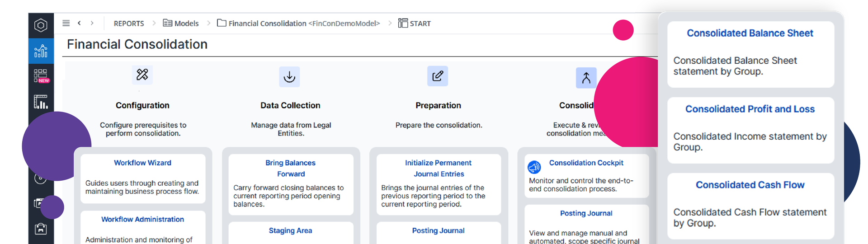Click the Consolidation merge arrow icon
Viewport: 868px width, 244px height.
tap(586, 78)
